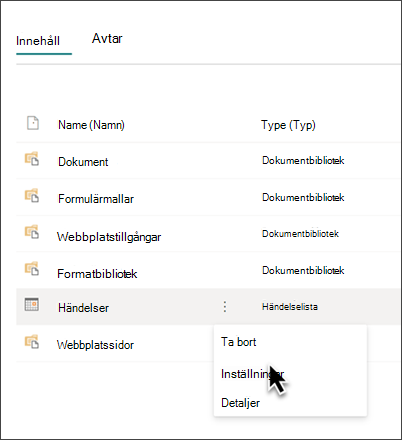Open the three-dot menu for Händelser
Viewport: 402px width, 440px height.
(x=225, y=306)
